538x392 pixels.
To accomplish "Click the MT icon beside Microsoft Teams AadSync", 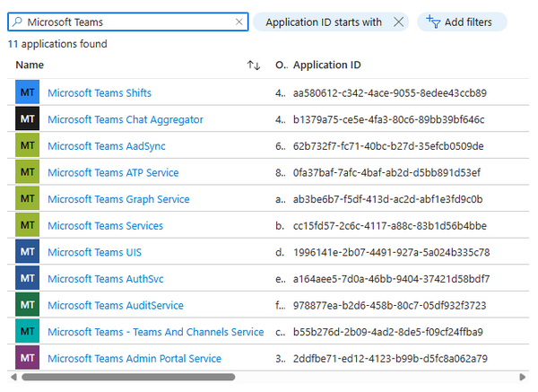I will tap(28, 145).
